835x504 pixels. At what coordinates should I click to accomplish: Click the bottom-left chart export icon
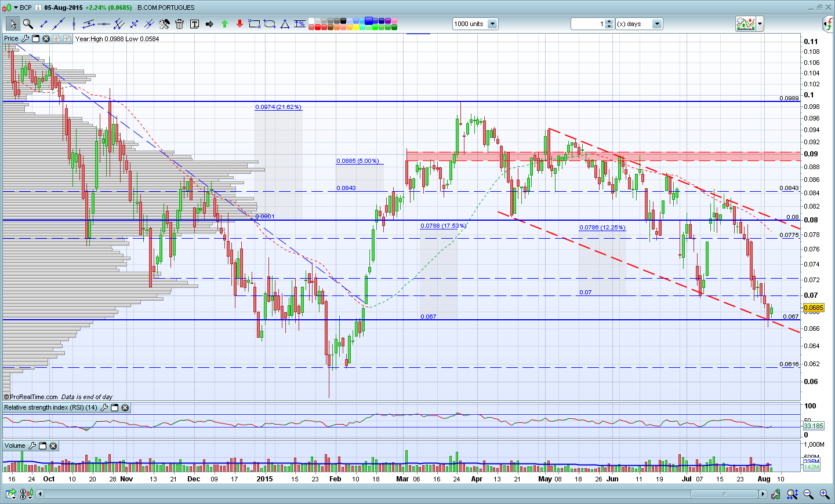click(10, 494)
